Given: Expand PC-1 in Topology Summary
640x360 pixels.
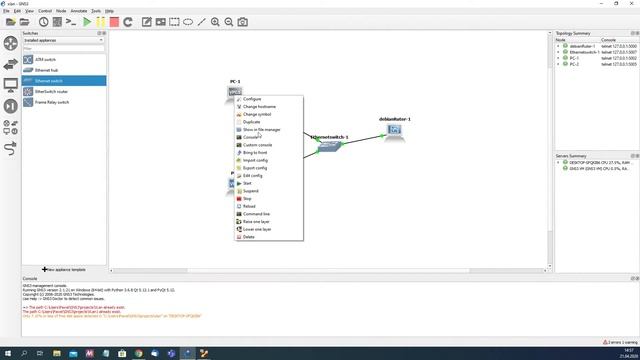Looking at the screenshot, I should coord(558,58).
